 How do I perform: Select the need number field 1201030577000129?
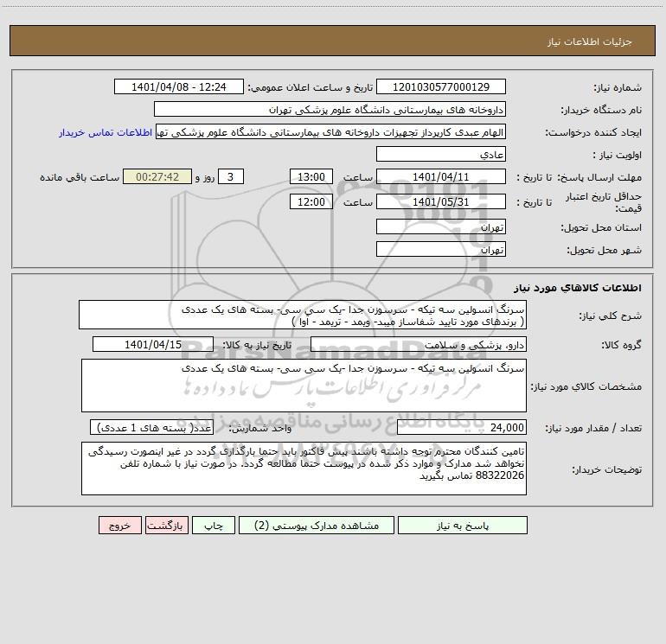[x=441, y=87]
